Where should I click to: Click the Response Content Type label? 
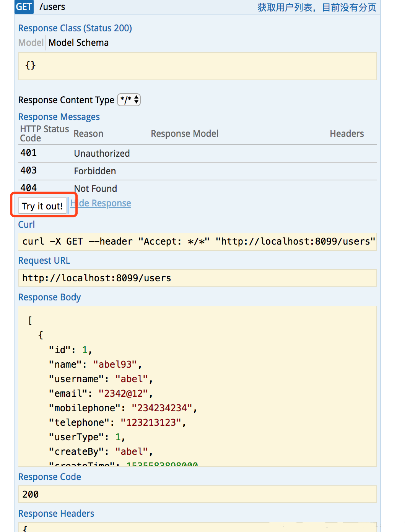[x=66, y=100]
